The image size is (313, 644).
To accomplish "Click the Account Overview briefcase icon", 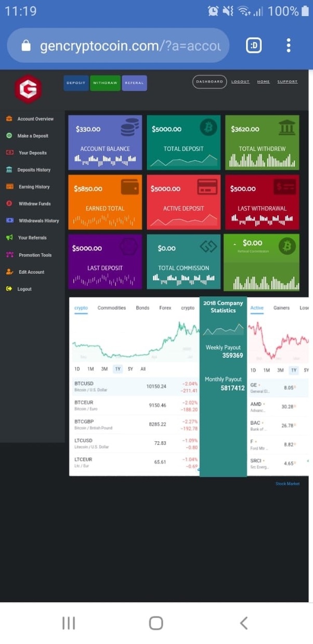I will coord(9,119).
